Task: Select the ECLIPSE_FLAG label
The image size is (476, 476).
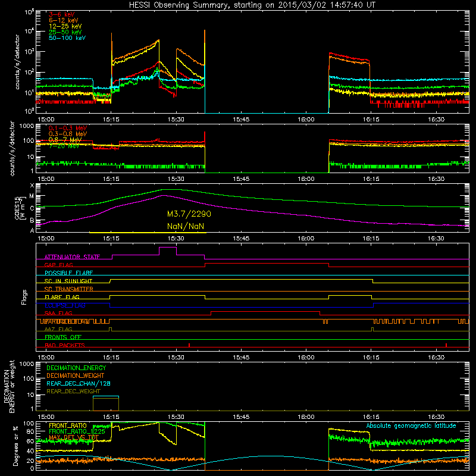Action: (65, 305)
